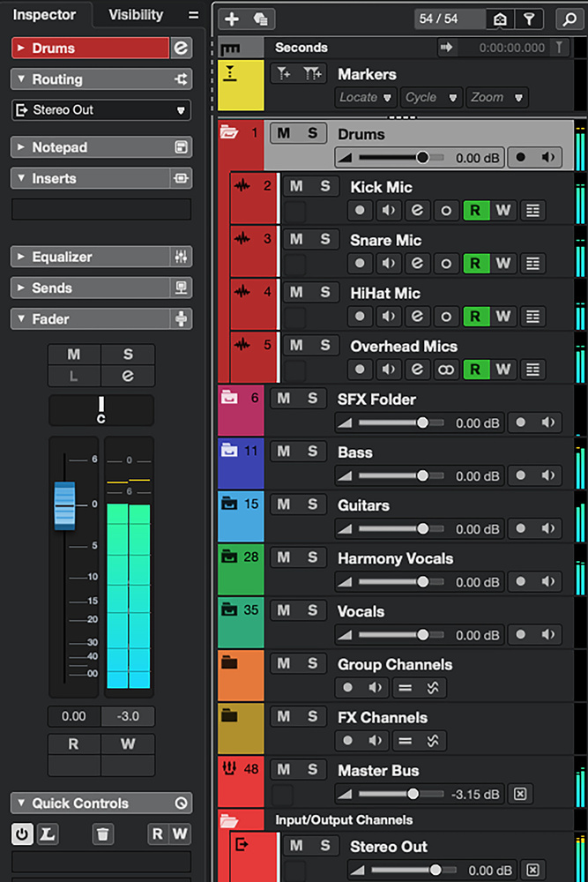Click the Master Bus X button
Image resolution: width=588 pixels, height=882 pixels.
click(x=520, y=794)
